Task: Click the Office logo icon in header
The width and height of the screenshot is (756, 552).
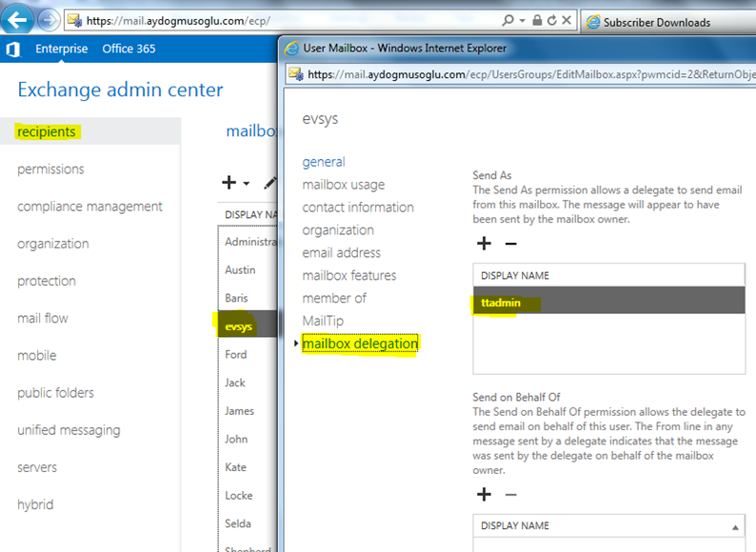Action: coord(13,49)
